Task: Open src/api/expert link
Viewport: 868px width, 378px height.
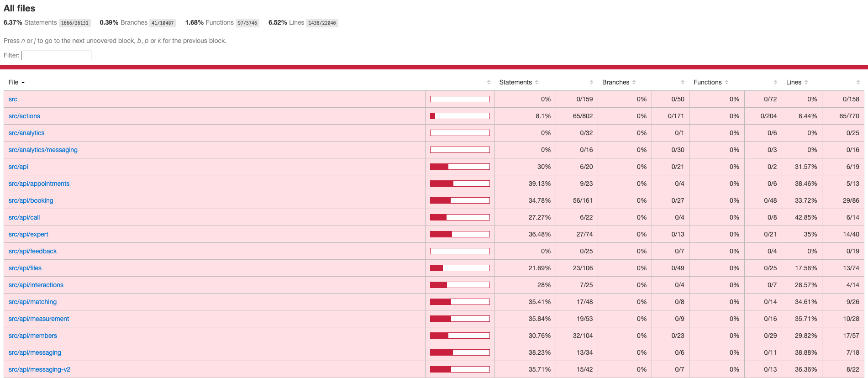Action: (x=28, y=234)
